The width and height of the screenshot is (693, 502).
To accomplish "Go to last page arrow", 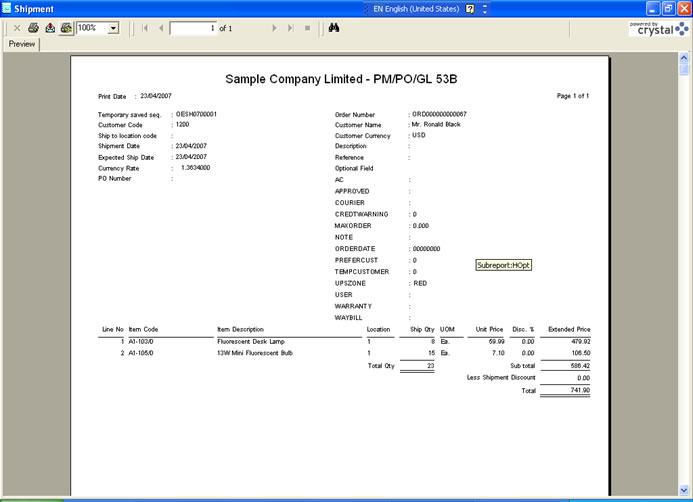I will click(x=290, y=28).
